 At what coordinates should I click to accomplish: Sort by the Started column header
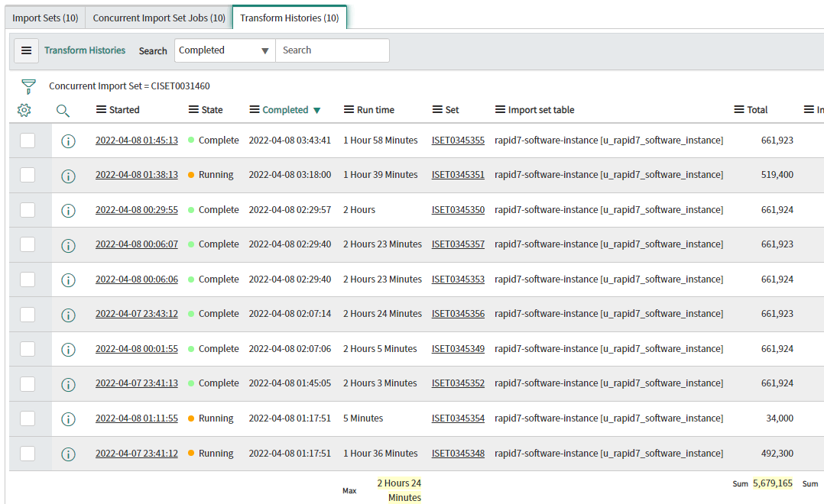(x=124, y=110)
